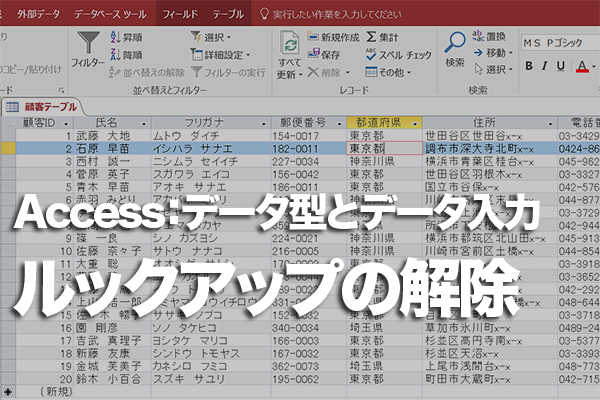Save record with 保存 icon
Viewport: 600px width, 400px height.
(x=324, y=54)
